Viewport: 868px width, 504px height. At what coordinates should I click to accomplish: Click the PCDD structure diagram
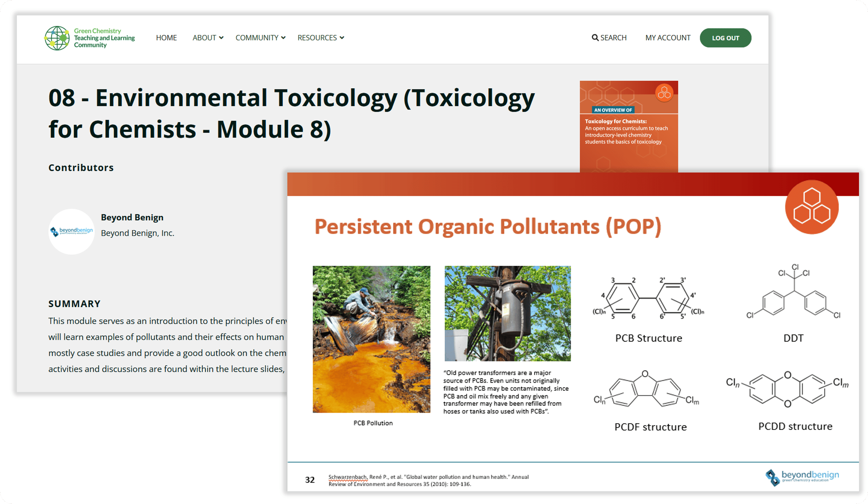tap(787, 389)
